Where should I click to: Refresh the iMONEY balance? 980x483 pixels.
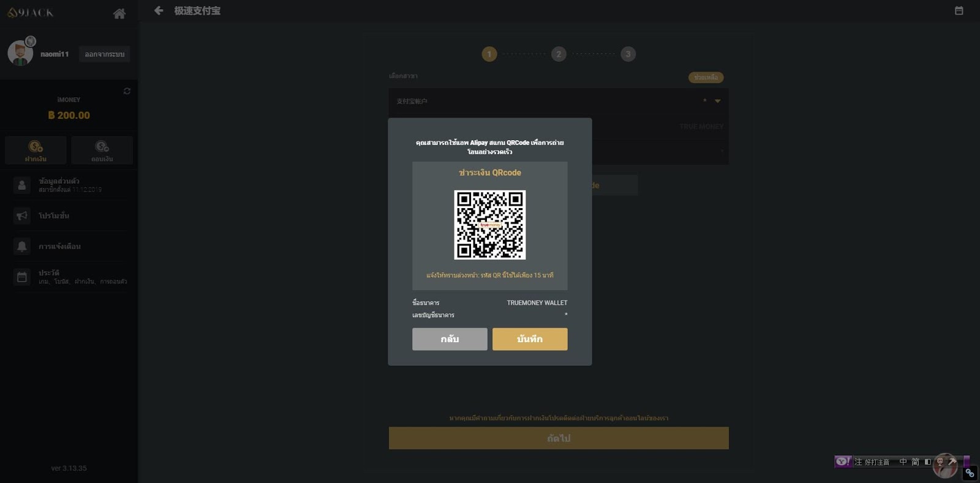point(127,91)
